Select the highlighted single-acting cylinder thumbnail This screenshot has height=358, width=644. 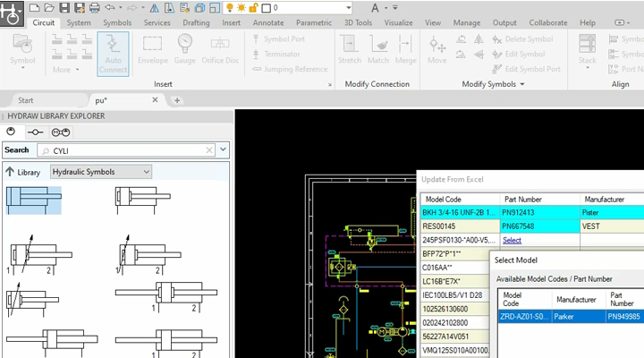coord(34,200)
